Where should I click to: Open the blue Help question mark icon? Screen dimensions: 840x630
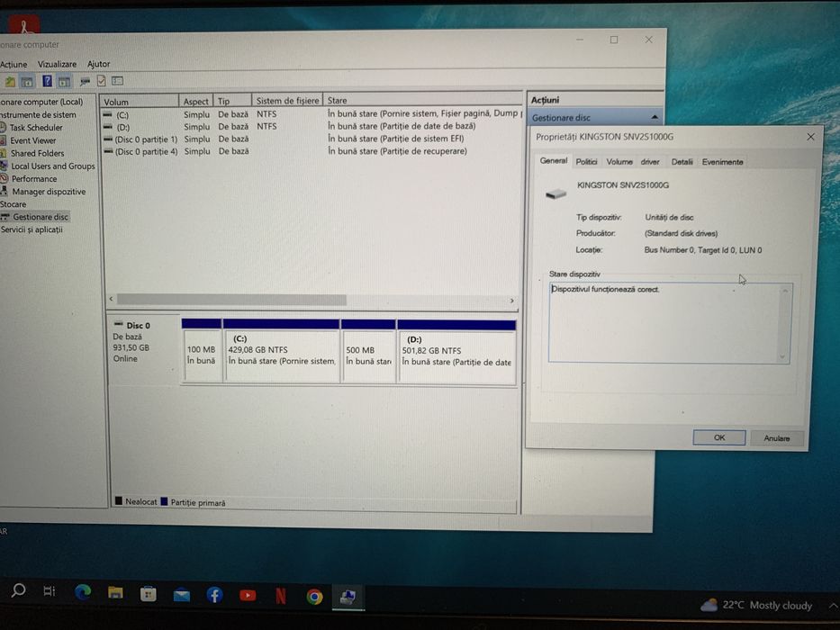(x=47, y=81)
